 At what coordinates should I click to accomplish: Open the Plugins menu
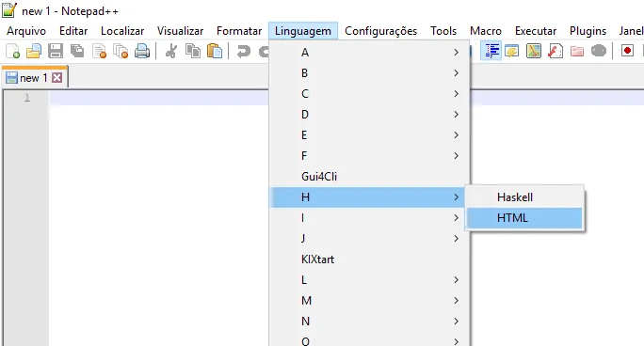588,31
